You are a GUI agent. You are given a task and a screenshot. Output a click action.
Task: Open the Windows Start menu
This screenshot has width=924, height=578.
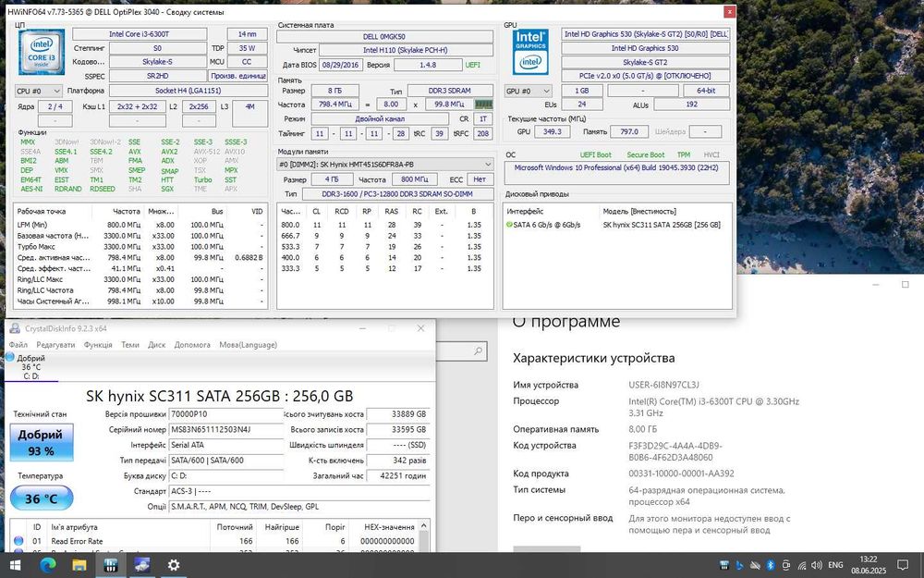click(x=15, y=565)
